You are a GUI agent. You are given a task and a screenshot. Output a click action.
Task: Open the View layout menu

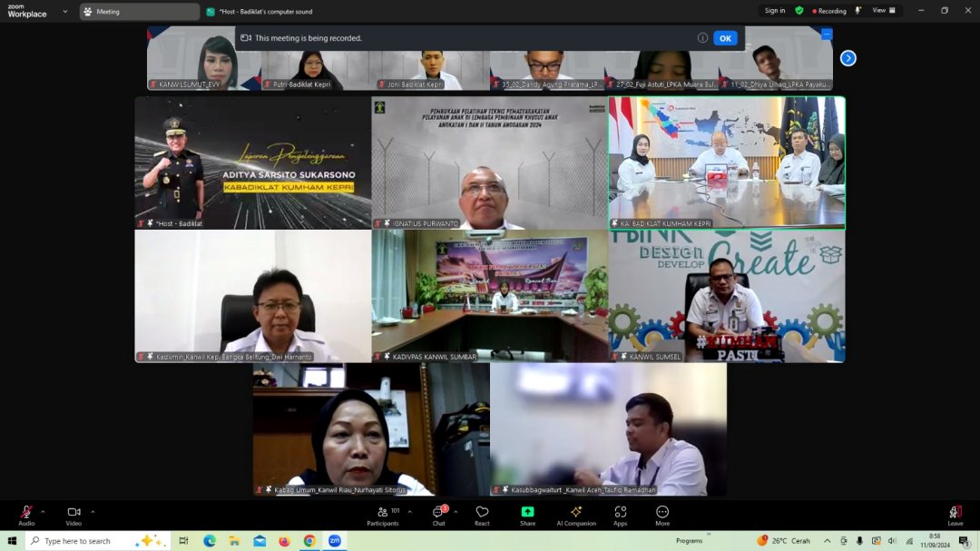[x=883, y=11]
